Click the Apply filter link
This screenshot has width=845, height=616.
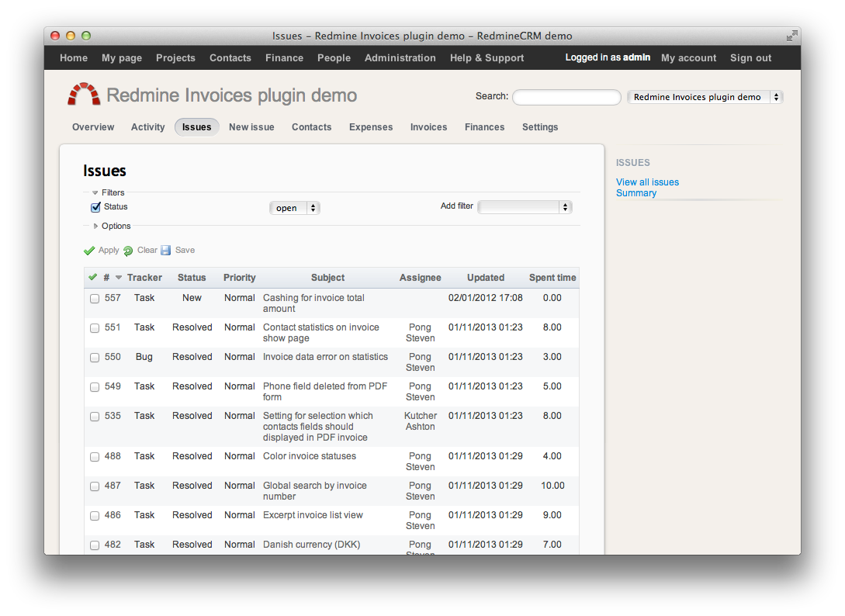pos(109,250)
